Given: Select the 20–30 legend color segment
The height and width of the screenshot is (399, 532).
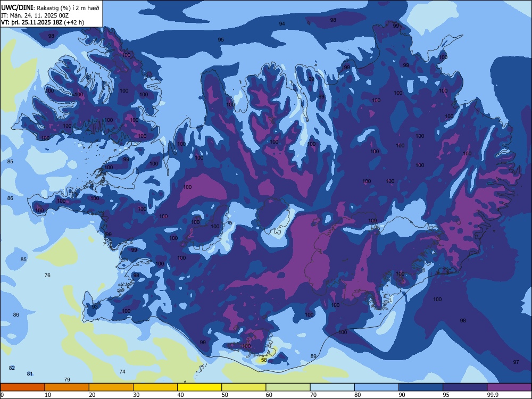Looking at the screenshot, I should point(111,387).
